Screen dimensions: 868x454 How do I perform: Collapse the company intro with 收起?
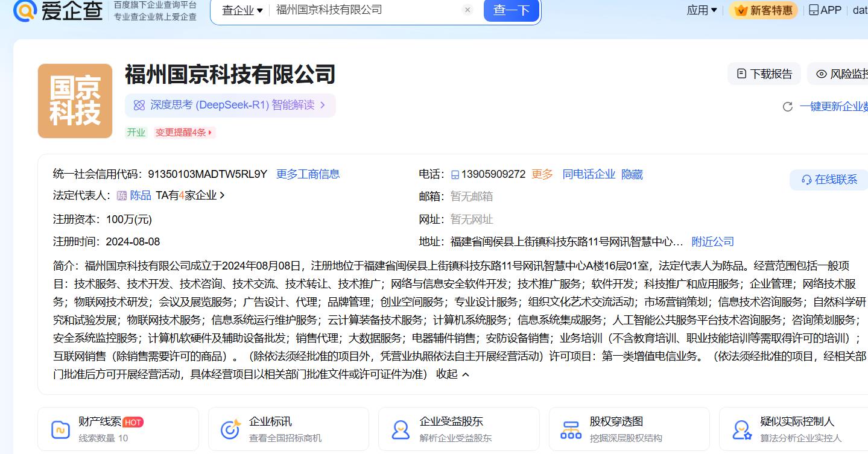click(452, 374)
